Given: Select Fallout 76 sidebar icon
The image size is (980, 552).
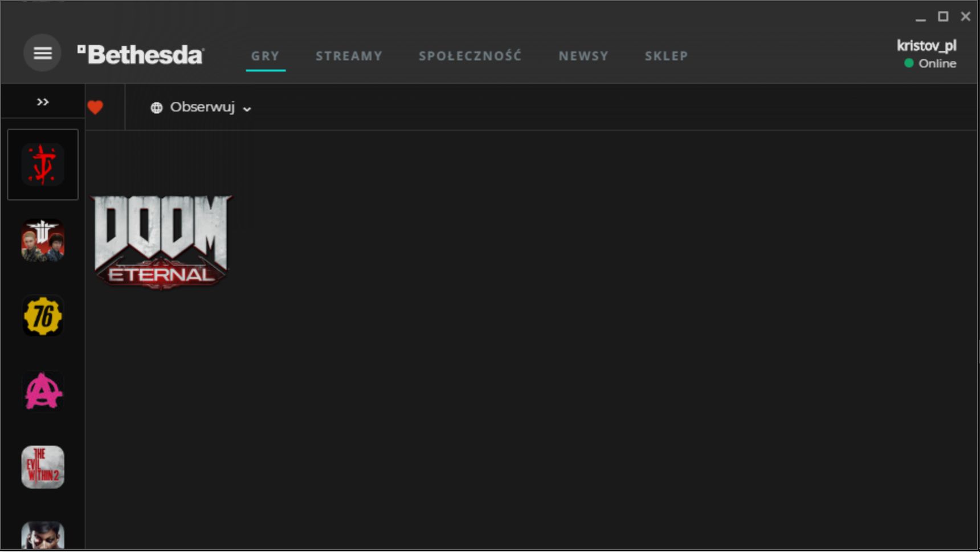Looking at the screenshot, I should [x=43, y=316].
